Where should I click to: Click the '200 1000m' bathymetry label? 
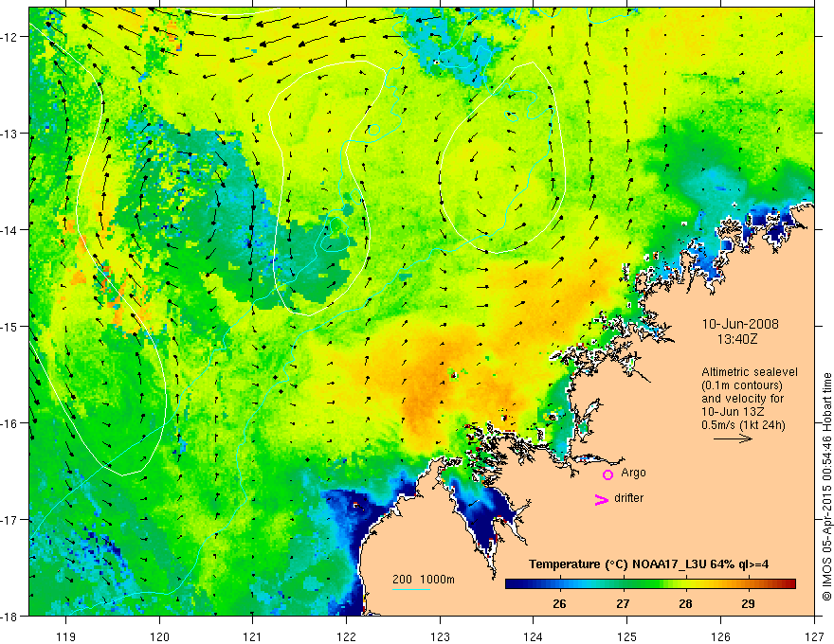pyautogui.click(x=424, y=580)
